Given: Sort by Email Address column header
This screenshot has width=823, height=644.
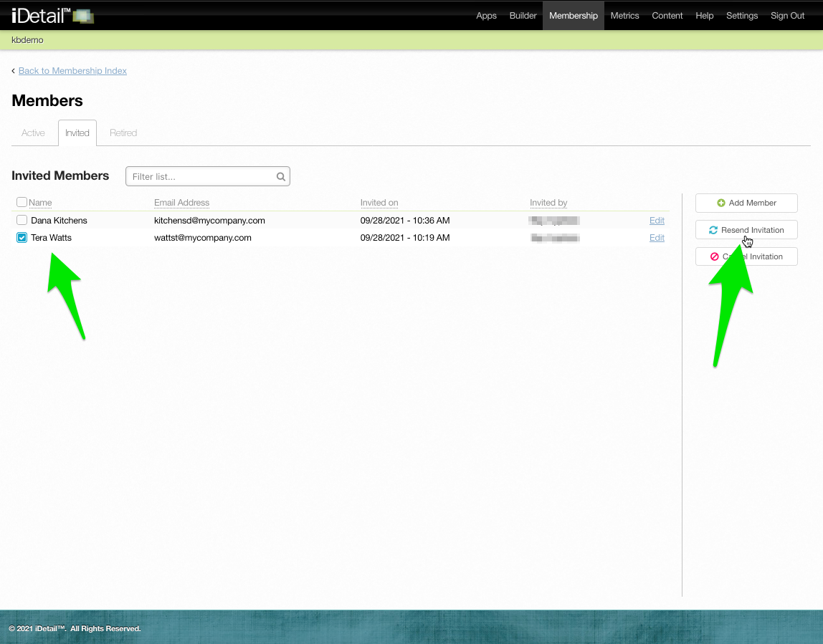Looking at the screenshot, I should [181, 203].
